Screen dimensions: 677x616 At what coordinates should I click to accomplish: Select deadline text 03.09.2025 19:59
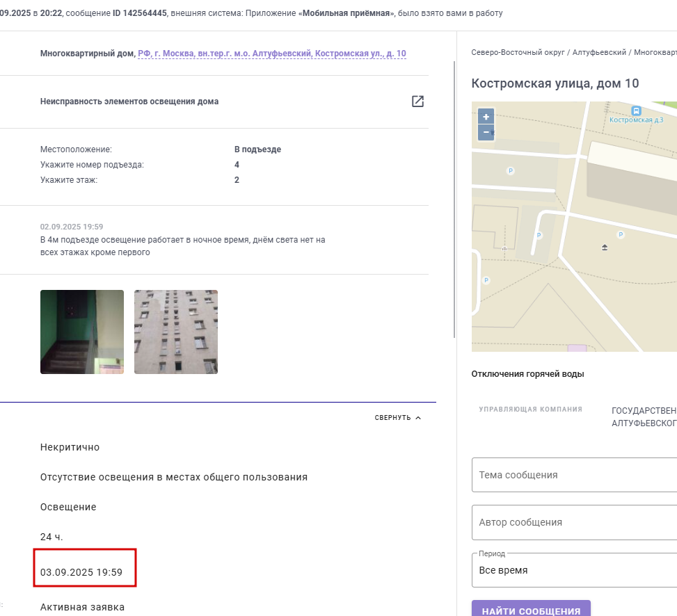coord(81,572)
